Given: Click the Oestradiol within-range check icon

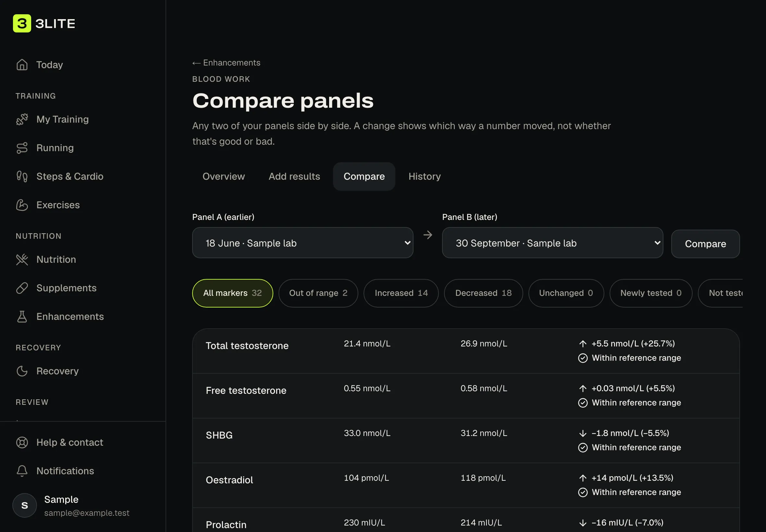Looking at the screenshot, I should (x=583, y=492).
